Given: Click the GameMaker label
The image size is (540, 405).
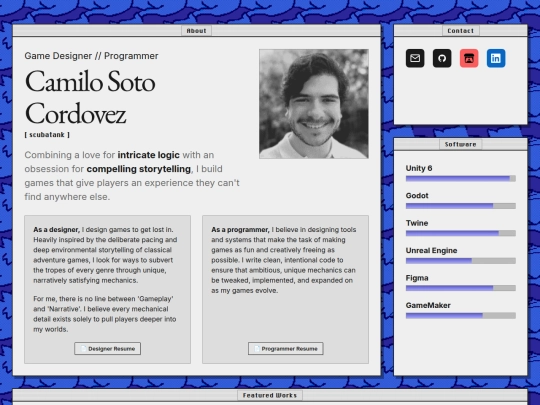Looking at the screenshot, I should coord(428,305).
